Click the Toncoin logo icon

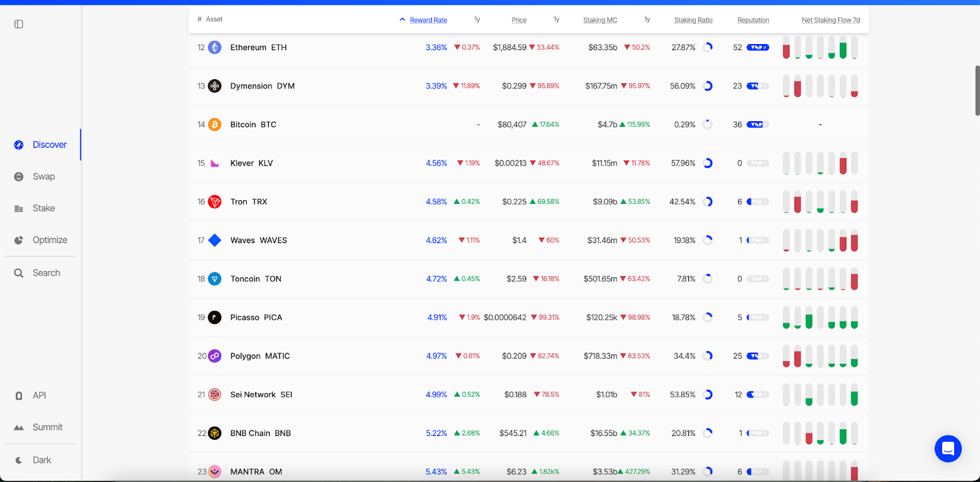click(215, 279)
